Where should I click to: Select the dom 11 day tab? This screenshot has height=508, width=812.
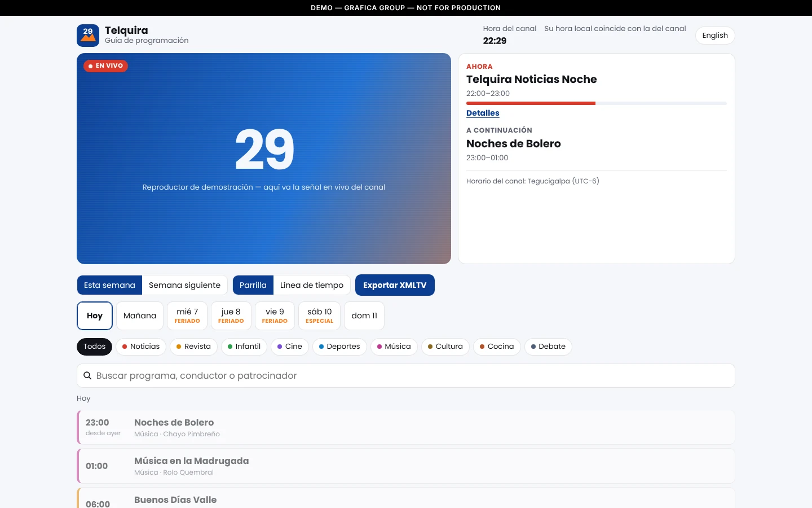pyautogui.click(x=364, y=316)
